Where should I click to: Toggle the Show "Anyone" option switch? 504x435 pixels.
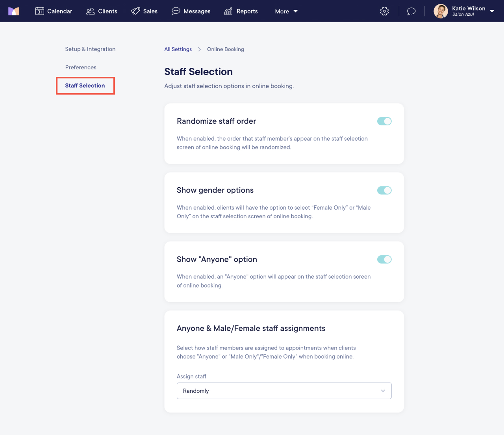click(384, 259)
